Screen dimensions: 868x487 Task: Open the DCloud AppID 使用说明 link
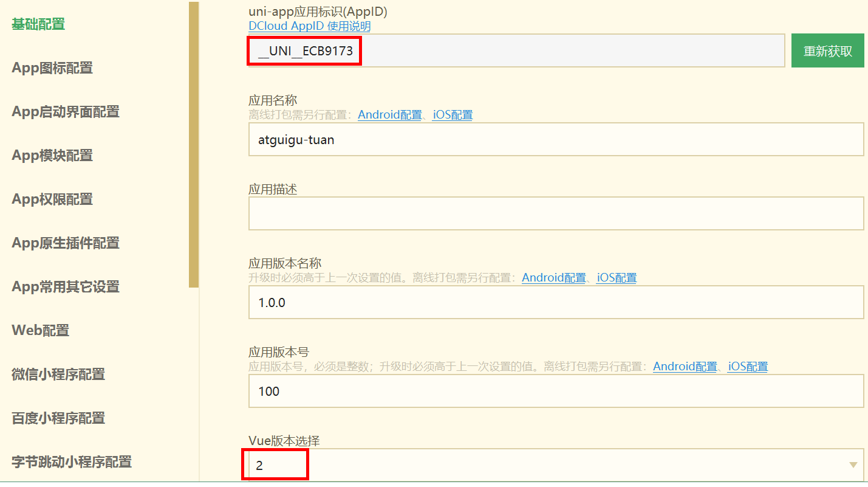click(x=309, y=26)
